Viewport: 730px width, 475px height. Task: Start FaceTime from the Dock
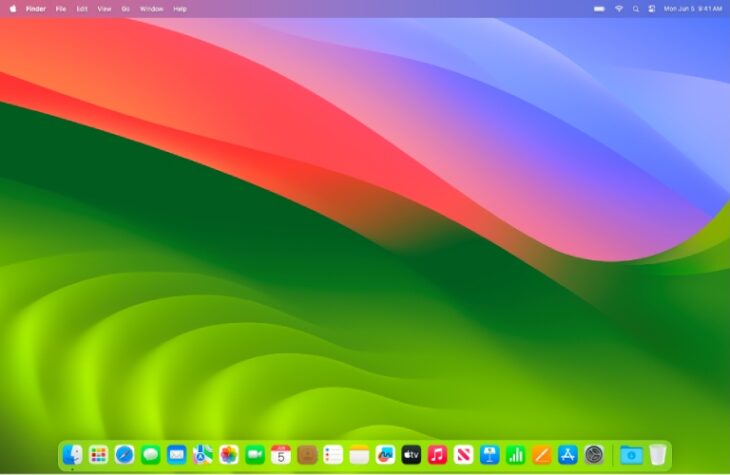255,455
